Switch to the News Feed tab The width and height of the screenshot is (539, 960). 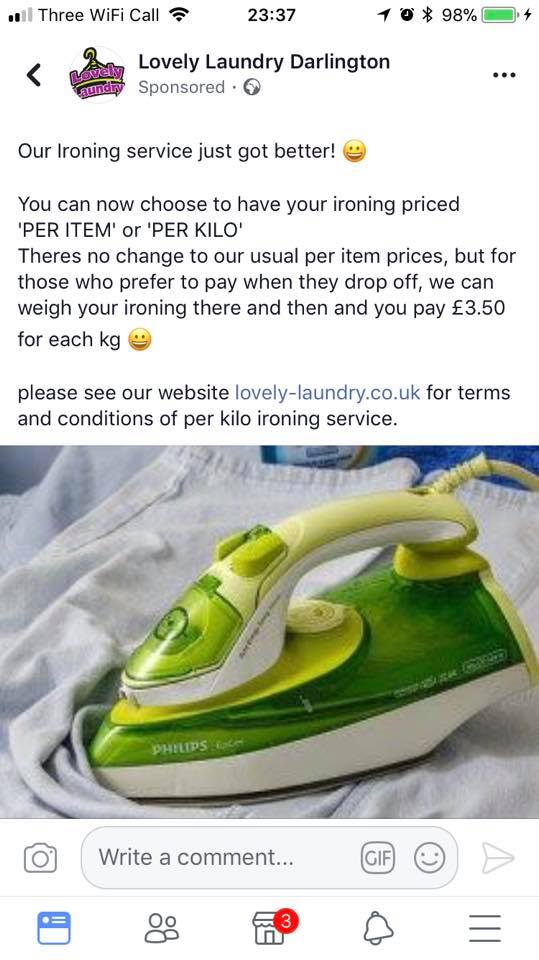(x=54, y=928)
